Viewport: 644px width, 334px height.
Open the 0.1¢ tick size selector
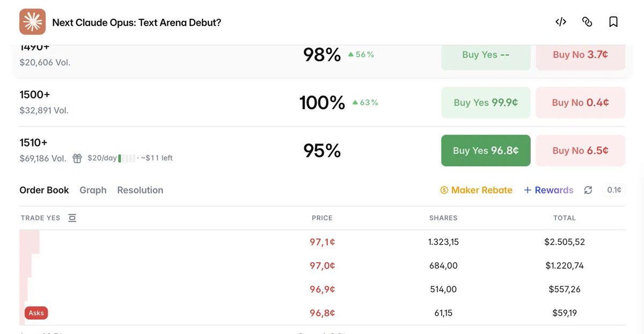point(614,190)
